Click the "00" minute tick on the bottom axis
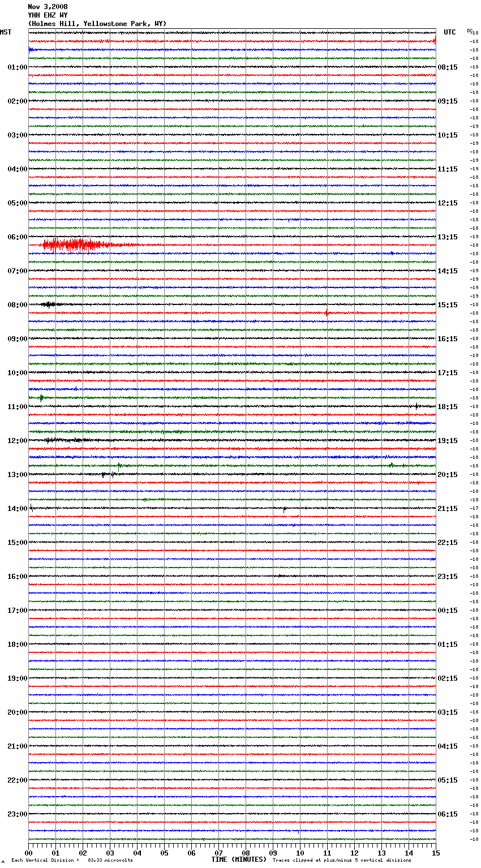The width and height of the screenshot is (481, 868). pyautogui.click(x=28, y=853)
